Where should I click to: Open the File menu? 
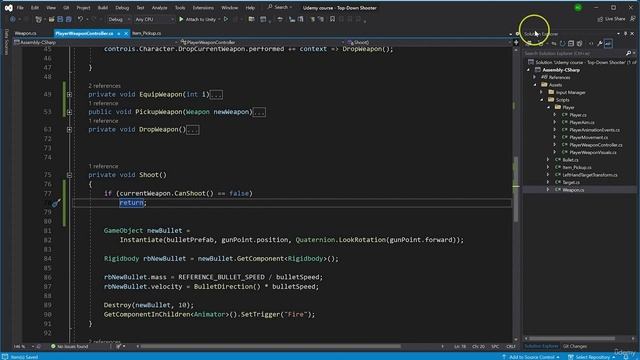[x=20, y=7]
